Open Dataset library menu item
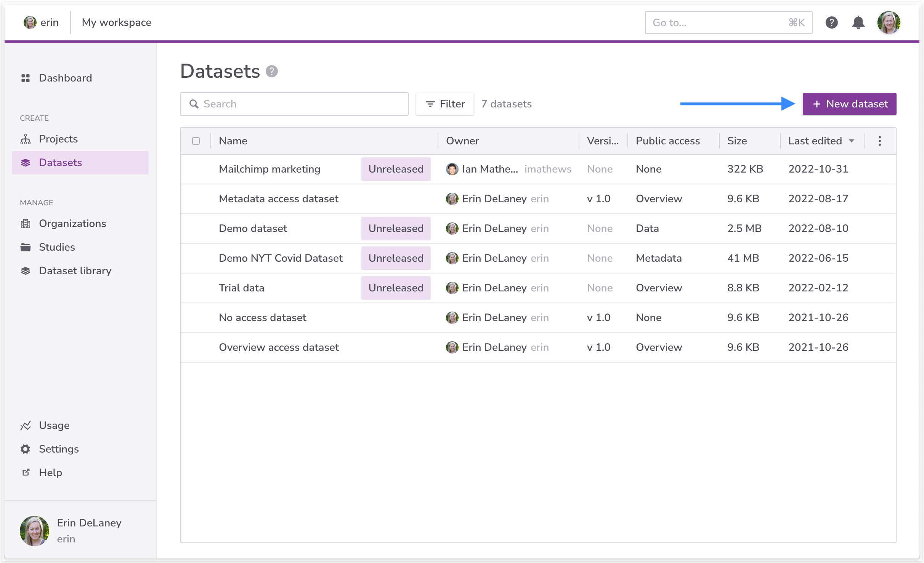Screen dimensions: 924x563 pyautogui.click(x=75, y=271)
